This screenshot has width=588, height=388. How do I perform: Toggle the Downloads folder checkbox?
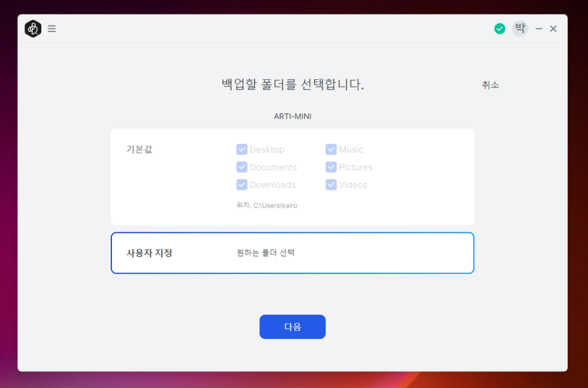click(242, 185)
